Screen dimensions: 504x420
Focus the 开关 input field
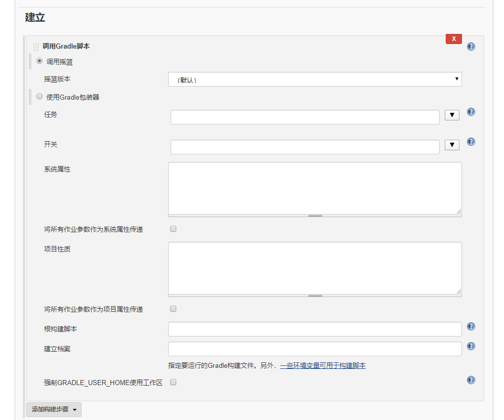[305, 147]
